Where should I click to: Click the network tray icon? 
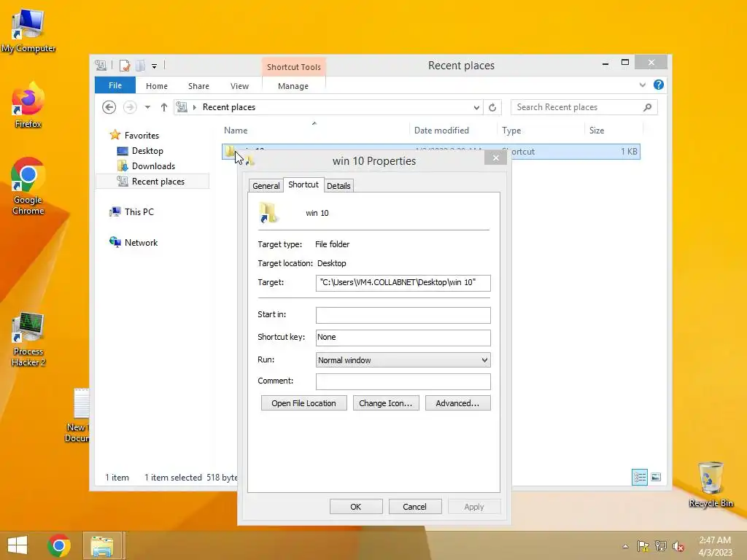(x=661, y=546)
